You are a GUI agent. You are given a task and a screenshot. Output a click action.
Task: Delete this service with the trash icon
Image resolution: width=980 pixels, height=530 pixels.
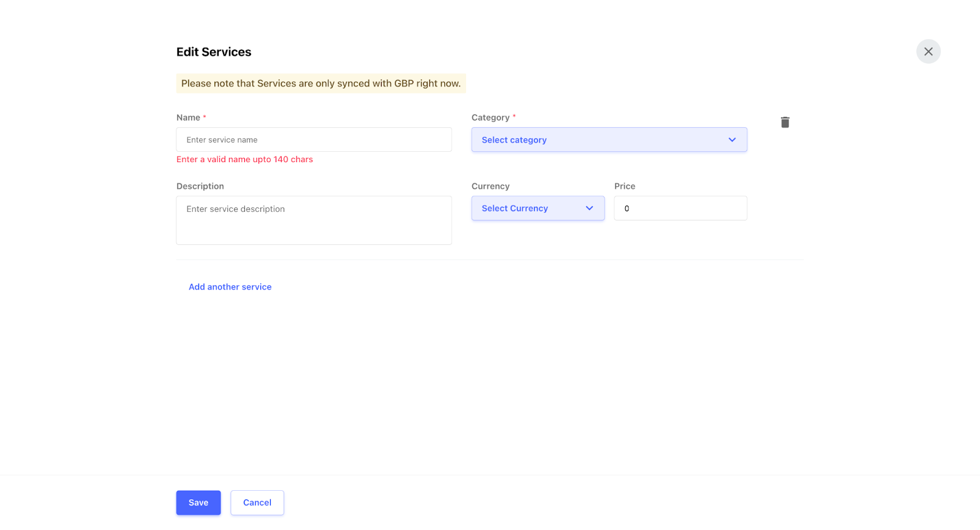[x=785, y=122]
